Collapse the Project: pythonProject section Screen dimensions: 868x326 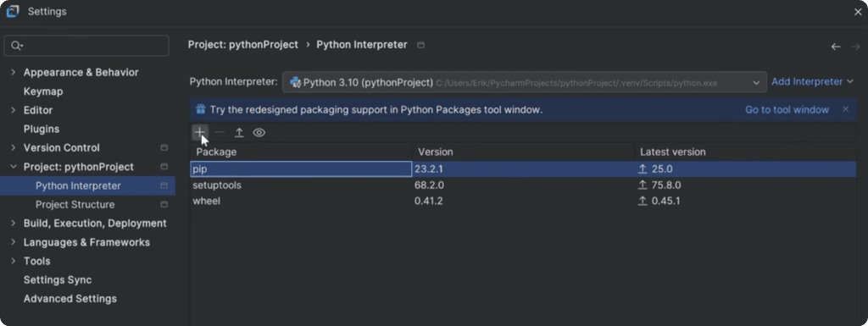coord(14,167)
